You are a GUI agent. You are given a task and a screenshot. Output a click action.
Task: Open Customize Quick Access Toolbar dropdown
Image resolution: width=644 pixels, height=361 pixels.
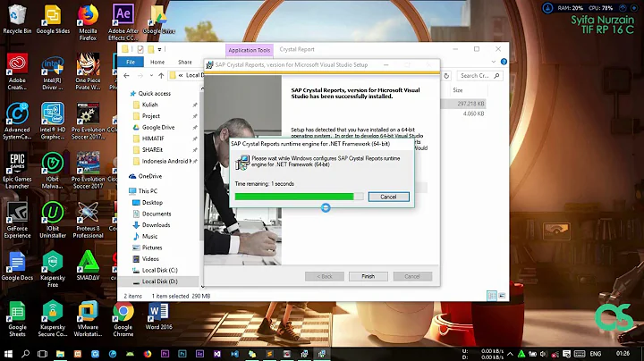(159, 50)
